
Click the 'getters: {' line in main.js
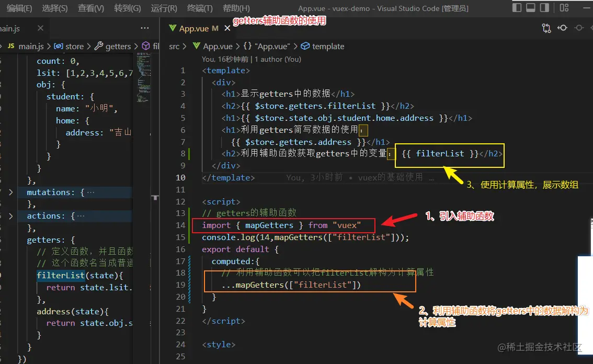click(x=51, y=240)
